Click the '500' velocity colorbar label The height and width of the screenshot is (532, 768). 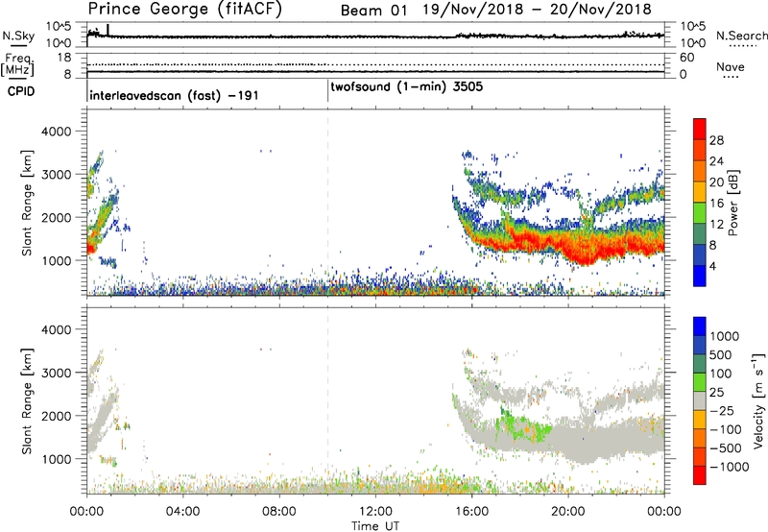coord(721,354)
